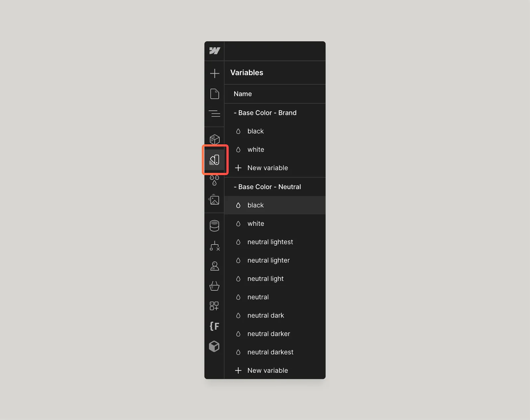Open the Assets panel
This screenshot has height=420, width=530.
click(x=214, y=200)
